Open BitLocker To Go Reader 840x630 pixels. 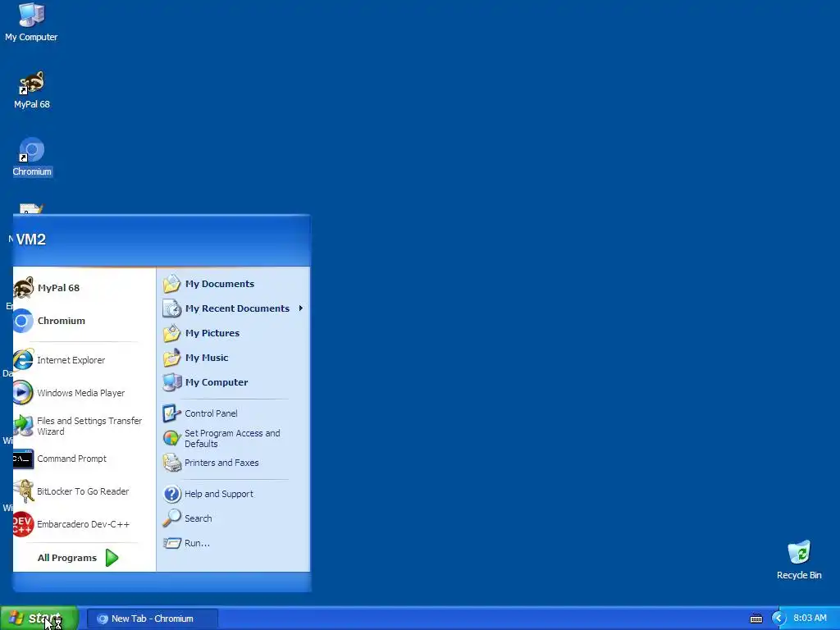click(x=84, y=491)
